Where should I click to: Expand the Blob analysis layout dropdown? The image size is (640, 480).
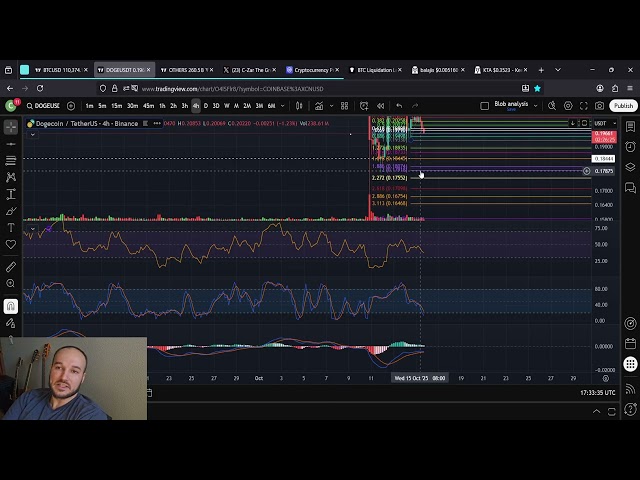pyautogui.click(x=535, y=105)
